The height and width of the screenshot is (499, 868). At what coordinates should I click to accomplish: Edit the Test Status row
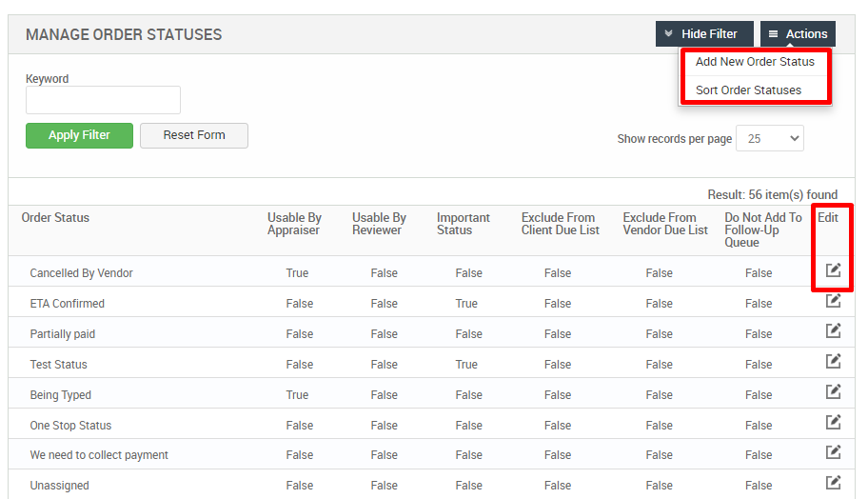(833, 362)
